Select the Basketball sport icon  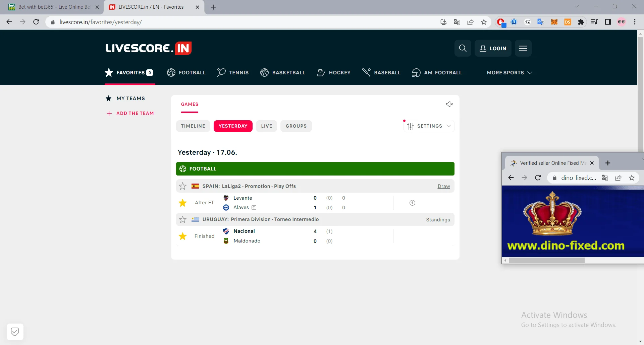[x=265, y=72]
